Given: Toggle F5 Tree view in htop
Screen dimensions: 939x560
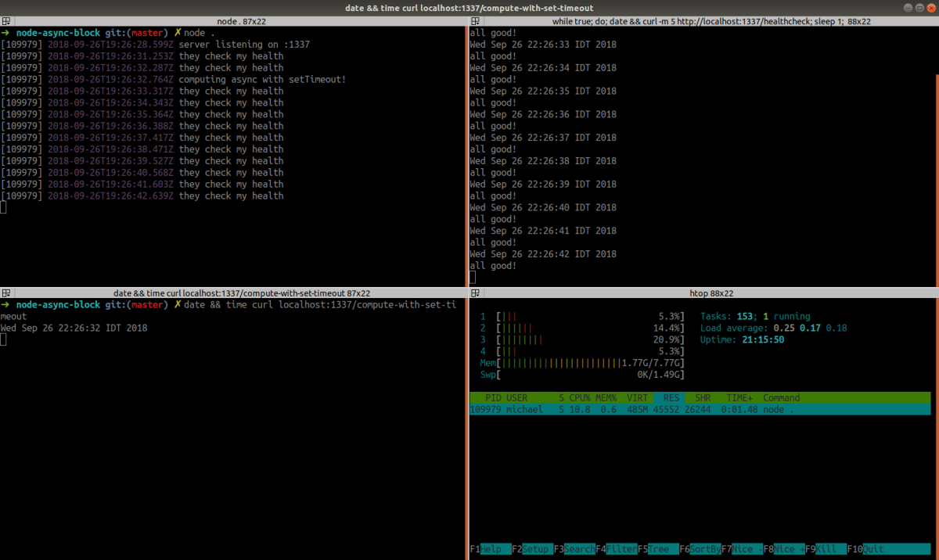Looking at the screenshot, I should (658, 549).
